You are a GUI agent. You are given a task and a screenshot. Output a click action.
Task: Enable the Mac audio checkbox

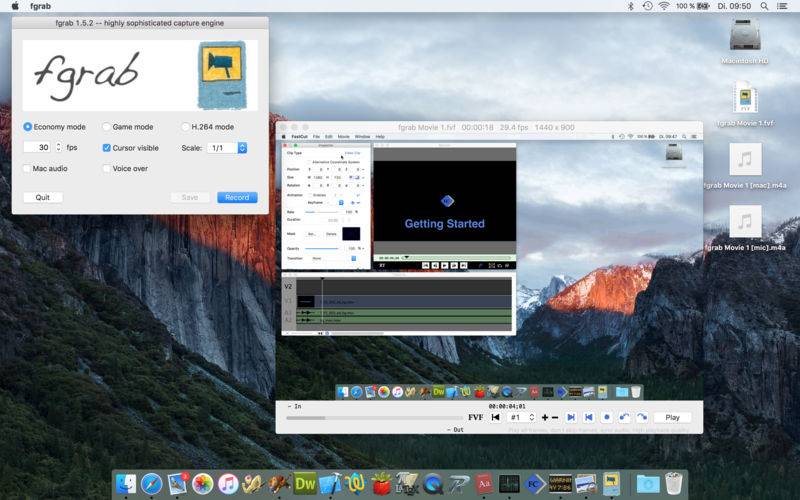28,169
